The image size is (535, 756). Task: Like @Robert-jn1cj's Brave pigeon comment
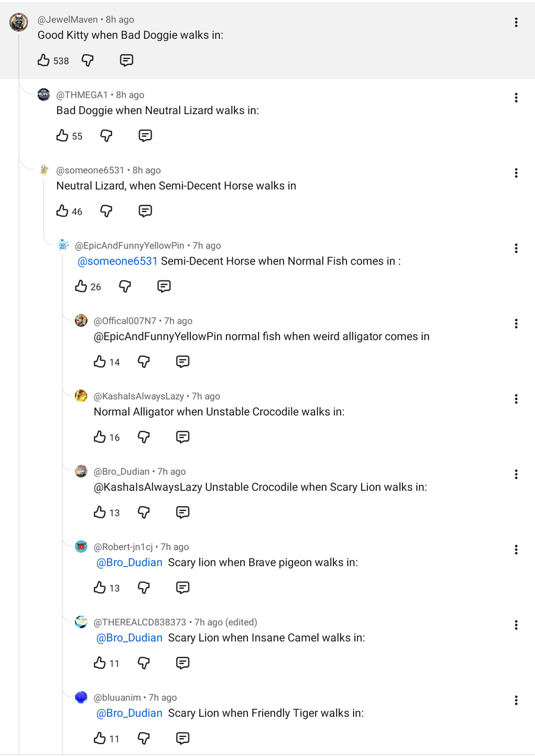[x=100, y=588]
